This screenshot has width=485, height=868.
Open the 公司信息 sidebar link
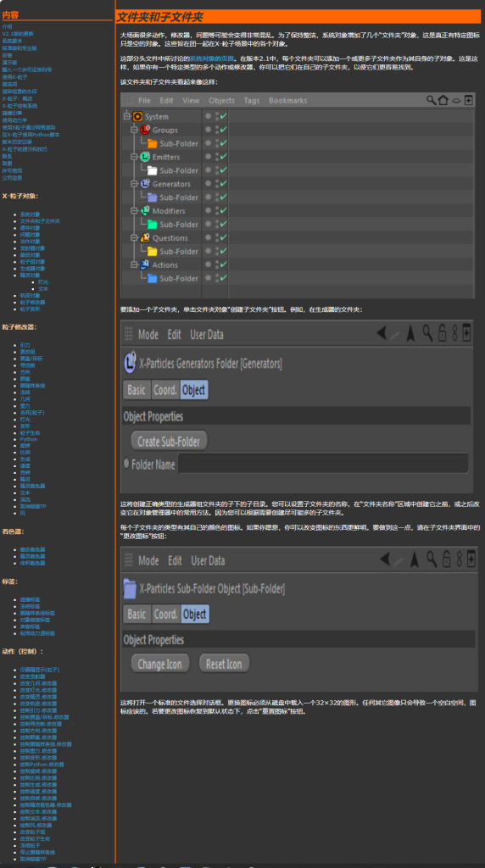click(12, 178)
